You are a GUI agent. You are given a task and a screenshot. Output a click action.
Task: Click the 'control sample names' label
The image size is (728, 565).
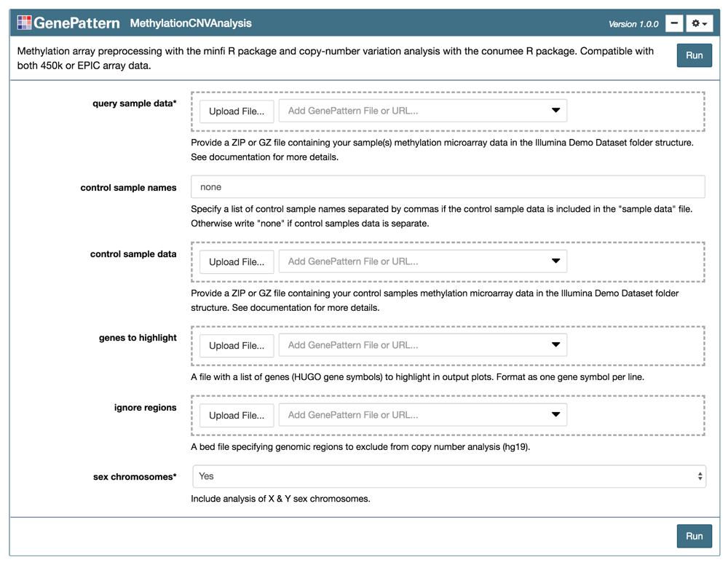point(128,188)
